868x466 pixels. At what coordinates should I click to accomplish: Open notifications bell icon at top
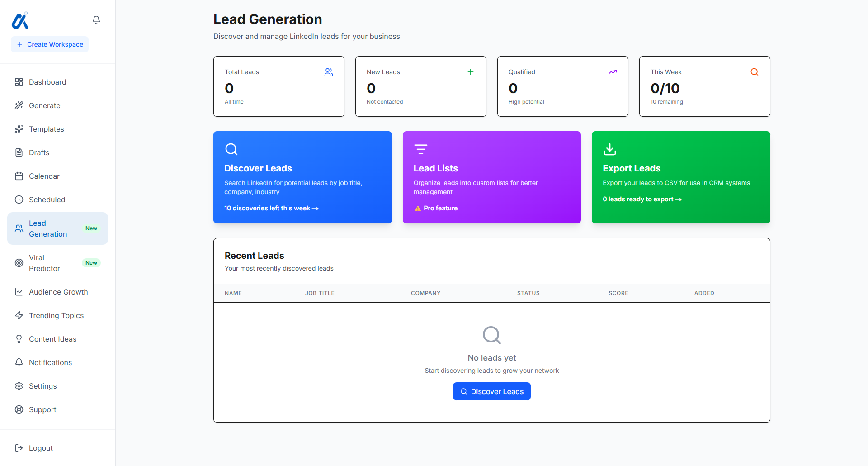(96, 20)
